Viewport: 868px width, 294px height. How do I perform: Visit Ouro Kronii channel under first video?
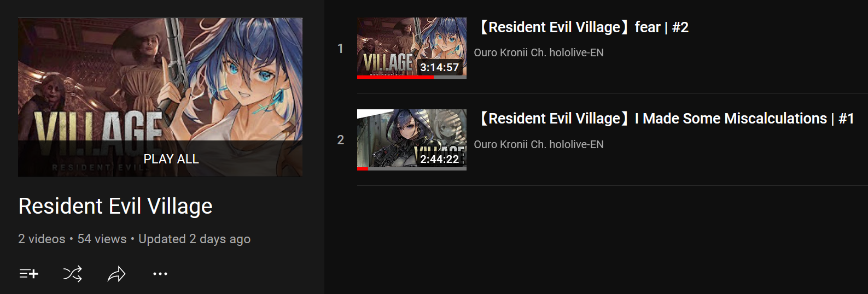click(x=539, y=52)
